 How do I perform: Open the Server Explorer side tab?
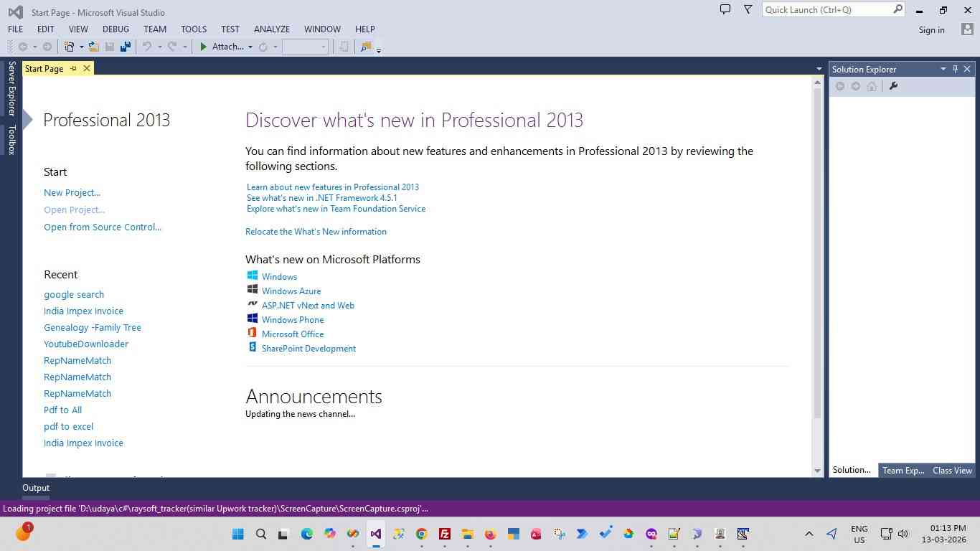coord(11,88)
